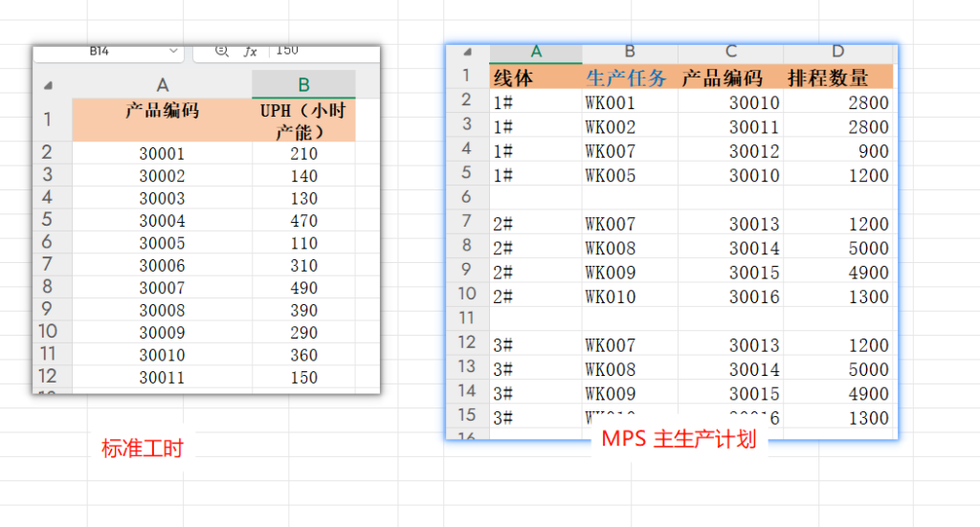Open the name box dropdown arrow
The image size is (980, 527).
click(x=173, y=52)
